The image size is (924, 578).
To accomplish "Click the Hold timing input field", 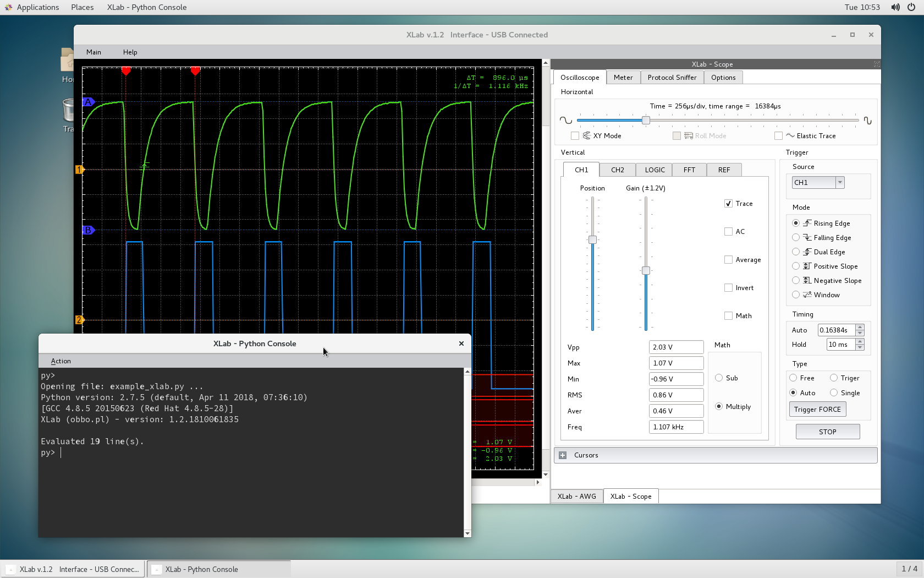I will point(841,344).
